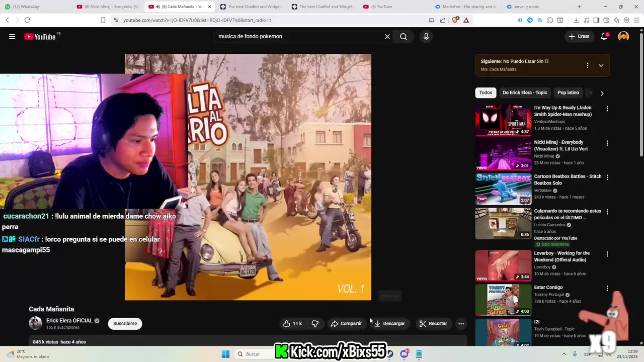
Task: Switch to the MediaFire browser tab
Action: tap(466, 7)
